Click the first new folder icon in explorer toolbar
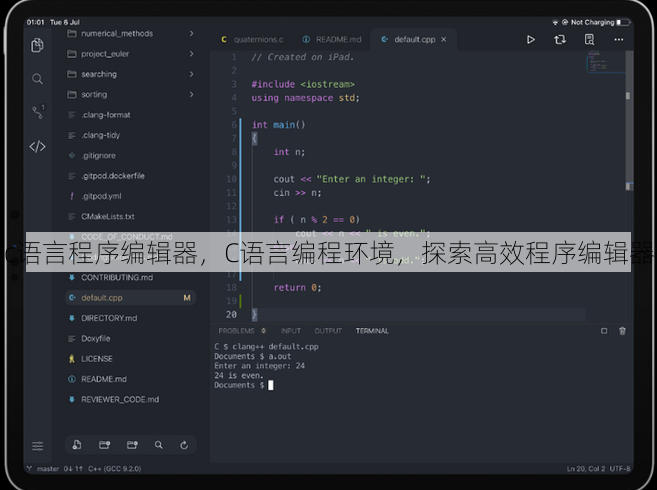 click(x=104, y=445)
